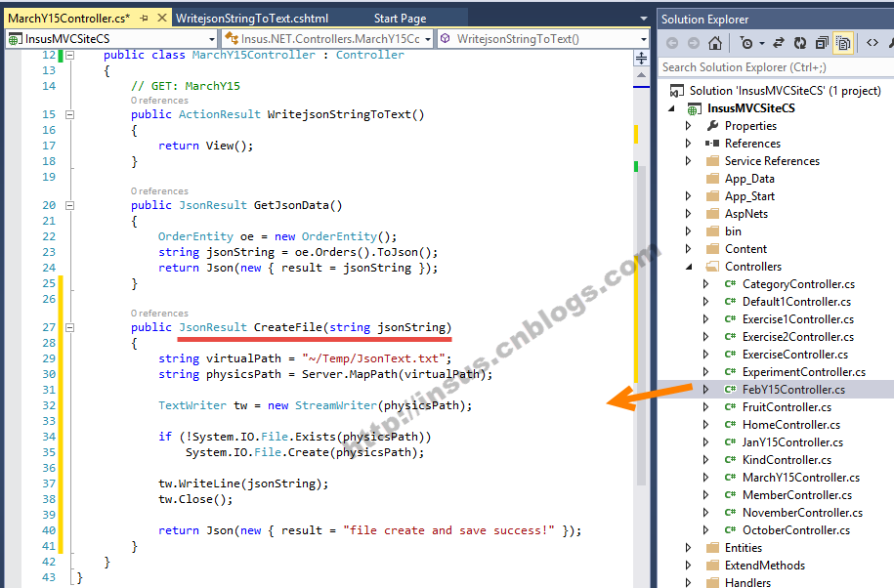Collapse the GetJsonData method outline
Screen dimensions: 894x588
point(70,206)
